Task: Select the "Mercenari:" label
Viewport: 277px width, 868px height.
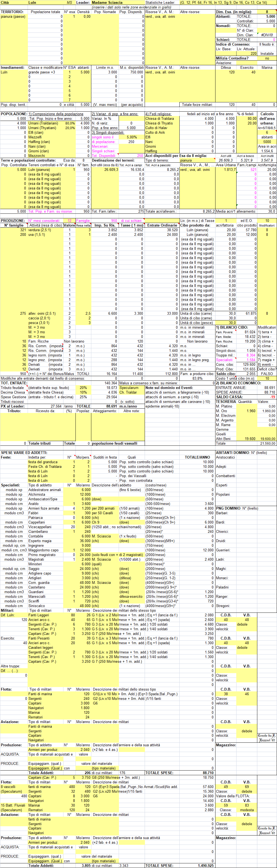Action: coord(100,147)
